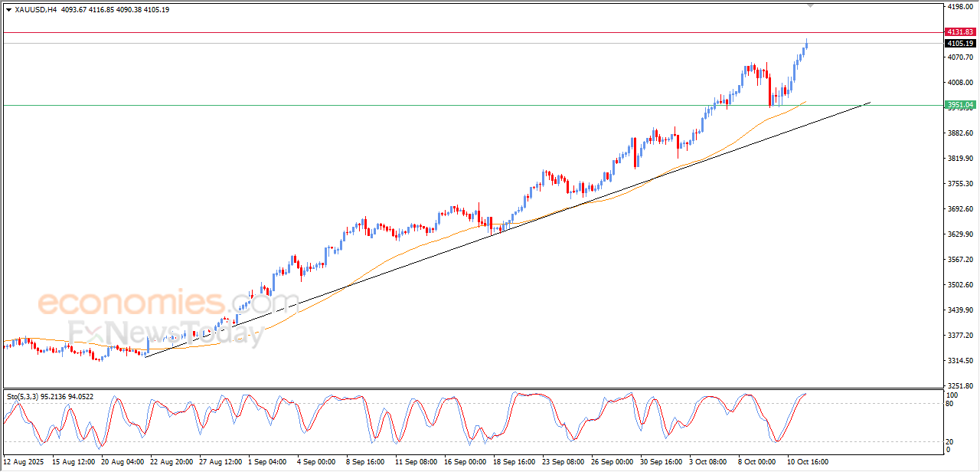Click the stochastic 80 level label
980x472 pixels.
click(951, 403)
